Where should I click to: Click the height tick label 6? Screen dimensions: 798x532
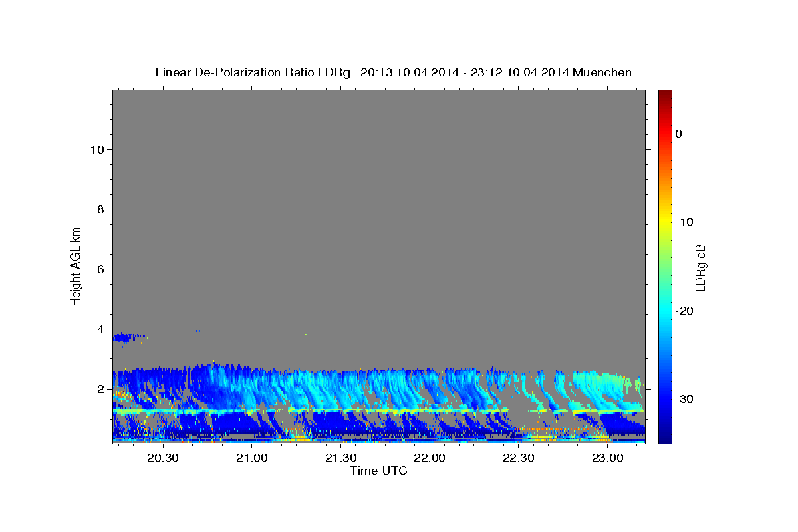click(x=100, y=269)
